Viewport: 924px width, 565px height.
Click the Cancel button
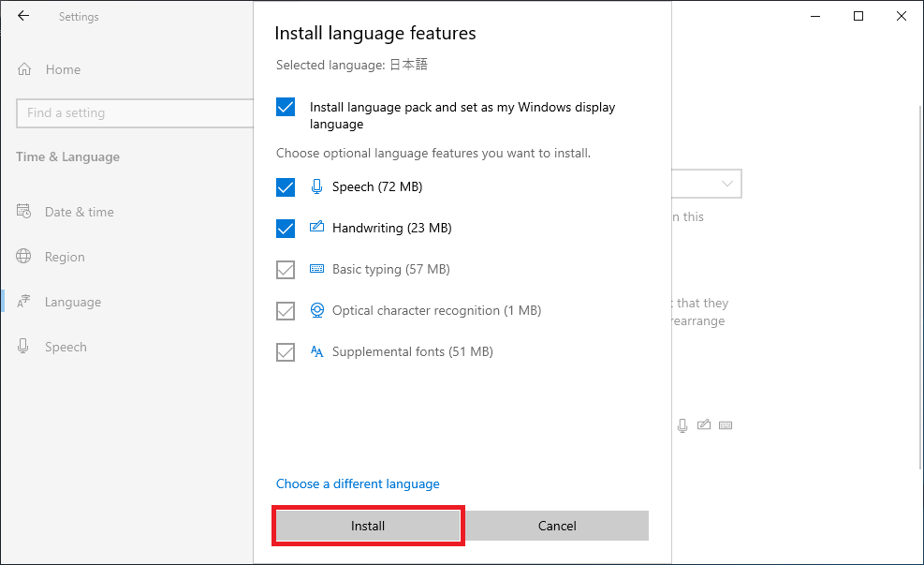(x=557, y=526)
